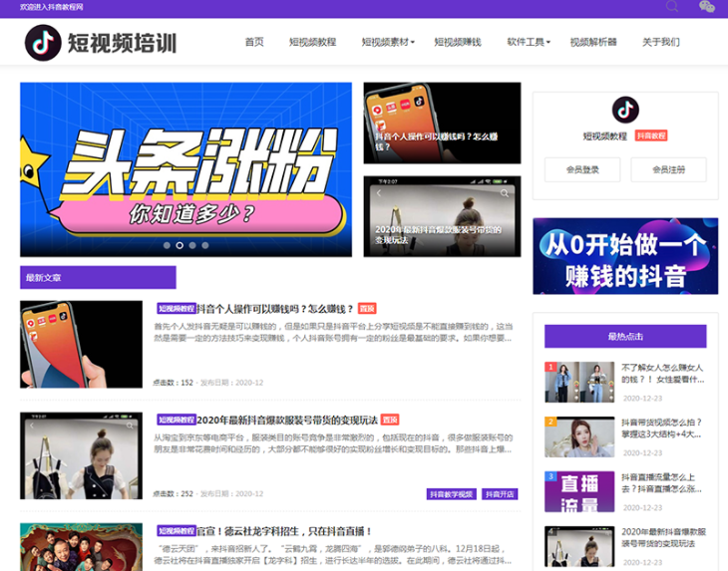The height and width of the screenshot is (571, 728).
Task: Click the 从0开始做一个赚钱的抖音 banner
Action: (x=625, y=256)
